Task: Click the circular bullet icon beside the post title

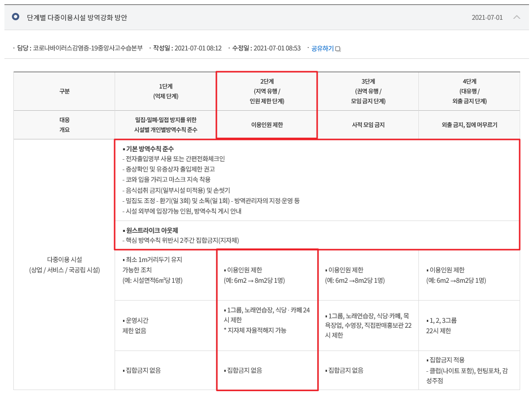Action: 15,17
